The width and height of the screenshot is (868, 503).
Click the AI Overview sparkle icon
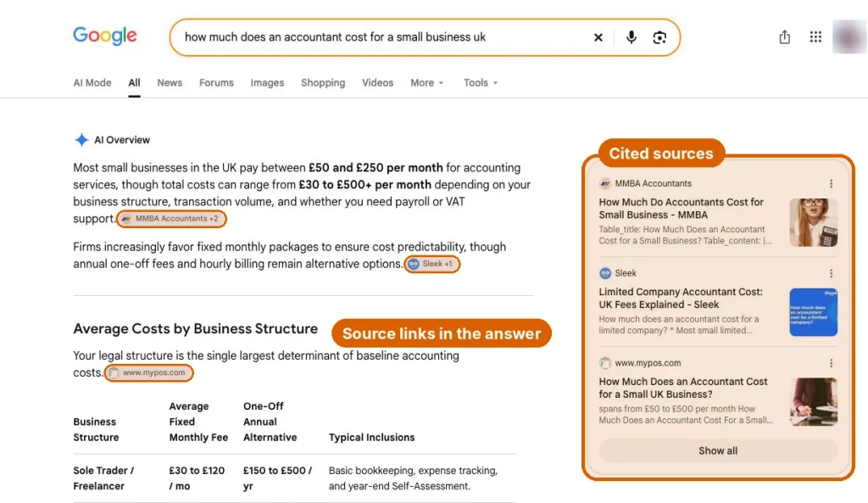(81, 140)
